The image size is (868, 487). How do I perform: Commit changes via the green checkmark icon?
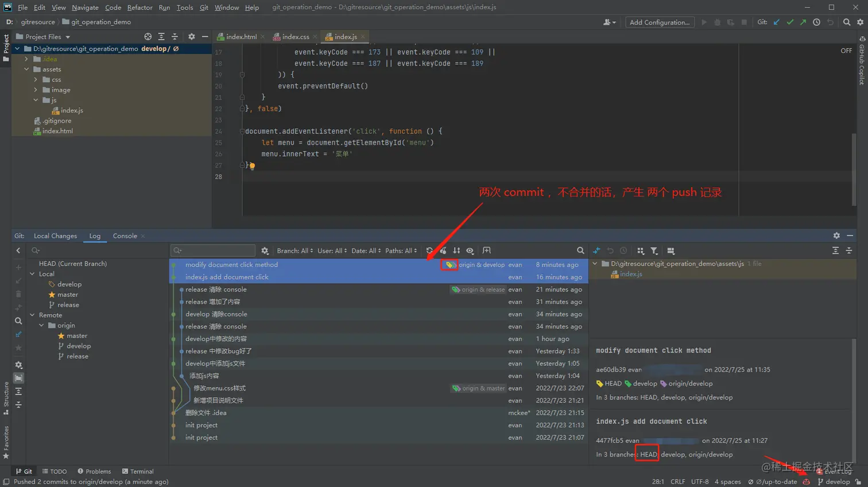tap(790, 22)
